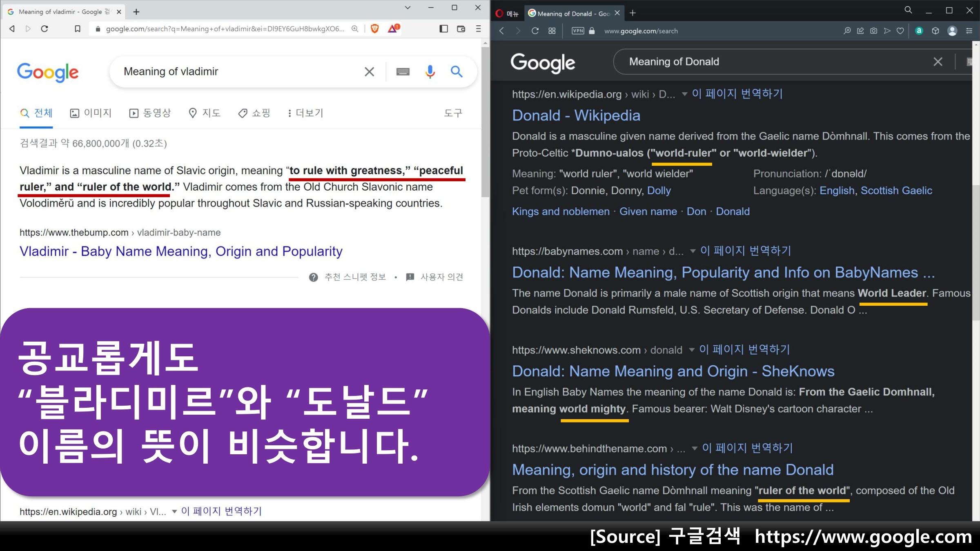Open the on-screen keyboard input tool
The height and width of the screenshot is (551, 980).
click(403, 72)
